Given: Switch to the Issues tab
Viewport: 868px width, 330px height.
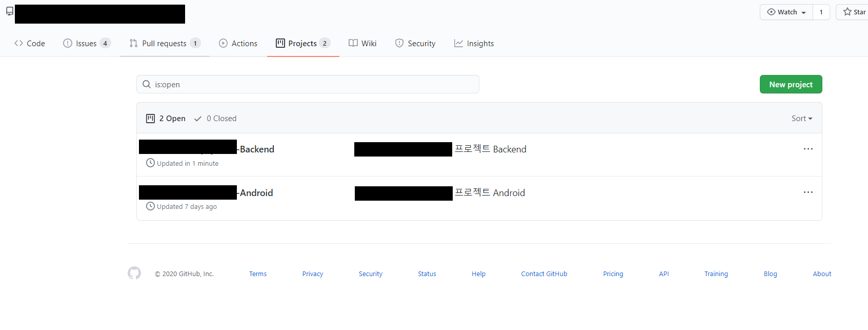Looking at the screenshot, I should tap(87, 44).
